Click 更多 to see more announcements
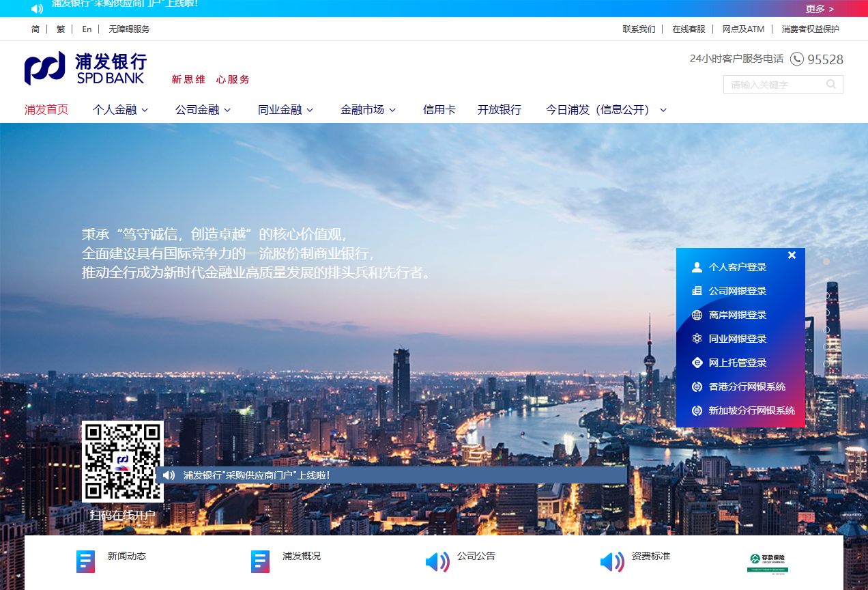This screenshot has height=590, width=868. coord(817,9)
